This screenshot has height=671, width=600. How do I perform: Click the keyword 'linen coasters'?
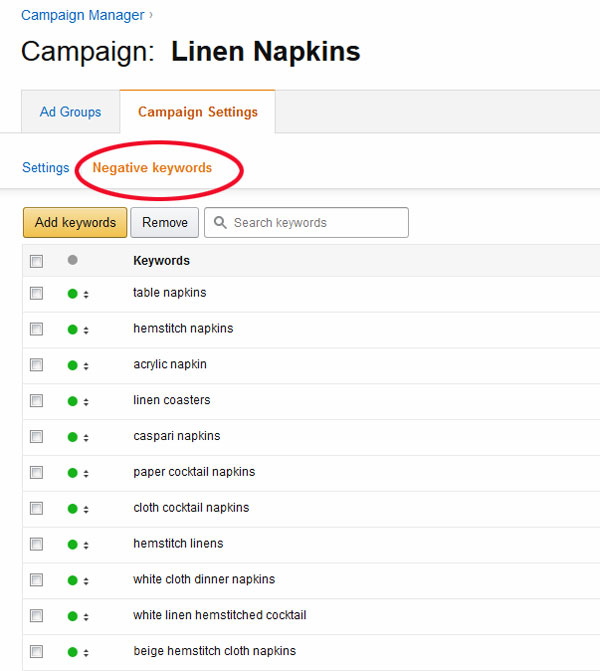pyautogui.click(x=172, y=400)
